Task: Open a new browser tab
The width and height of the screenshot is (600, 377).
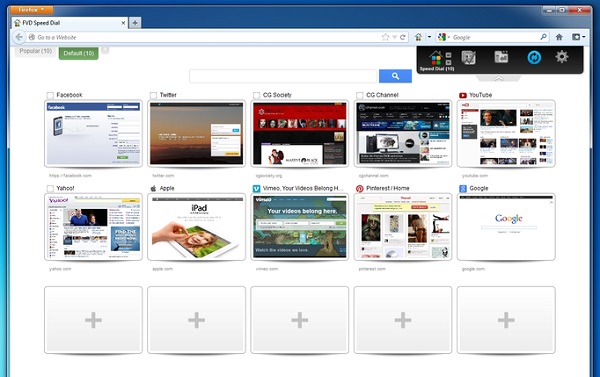Action: (135, 23)
